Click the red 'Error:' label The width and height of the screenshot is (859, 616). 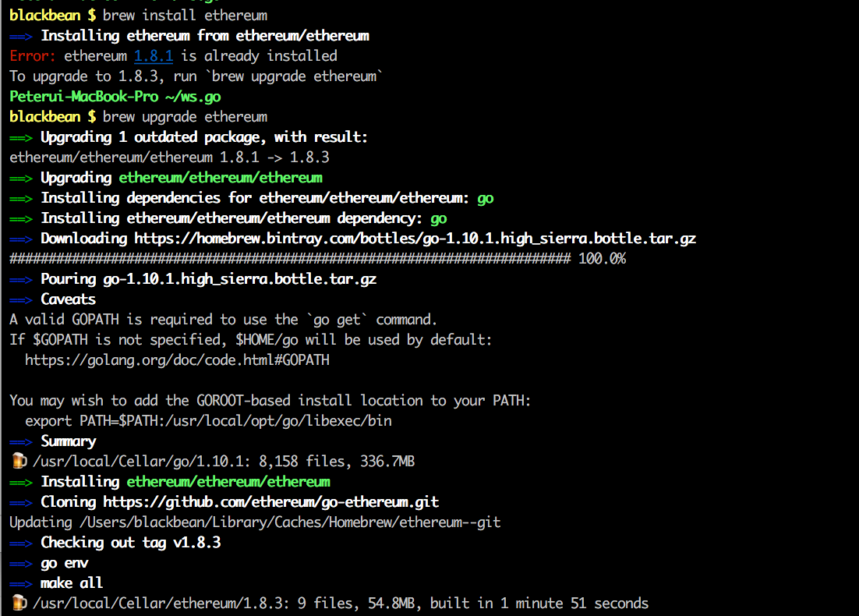click(x=33, y=56)
